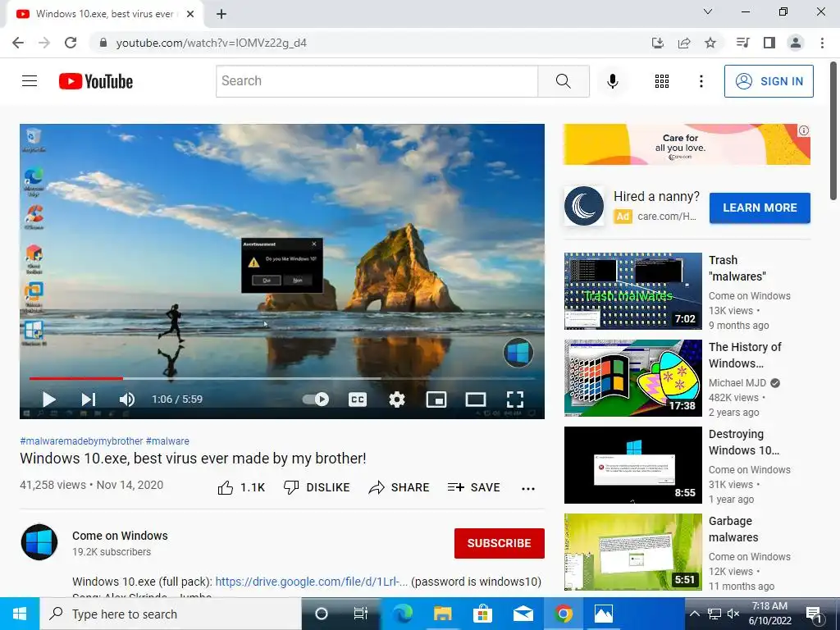The width and height of the screenshot is (840, 630).
Task: Open YouTube settings three-dot menu
Action: pos(701,81)
